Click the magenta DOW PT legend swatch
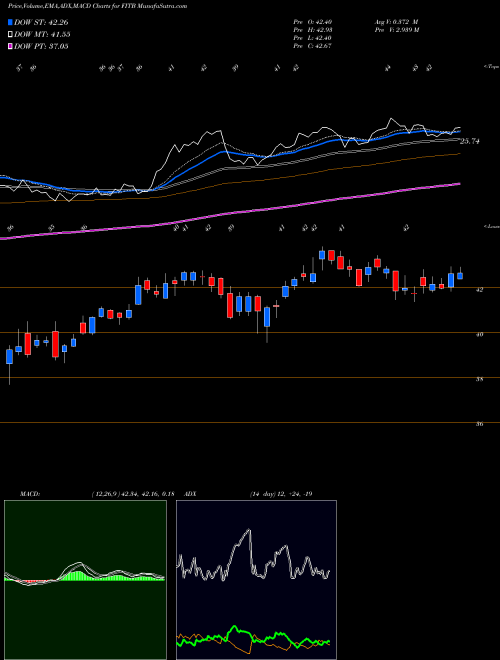The width and height of the screenshot is (500, 660). click(10, 46)
